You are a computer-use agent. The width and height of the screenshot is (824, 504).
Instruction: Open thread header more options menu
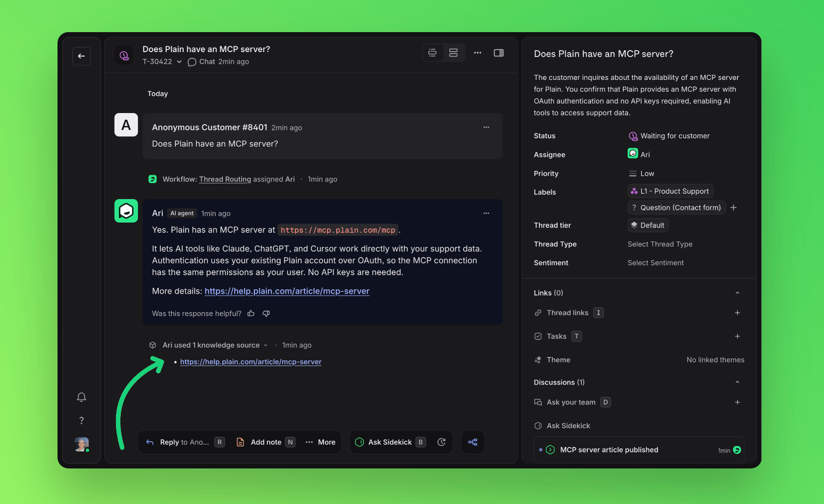point(478,53)
